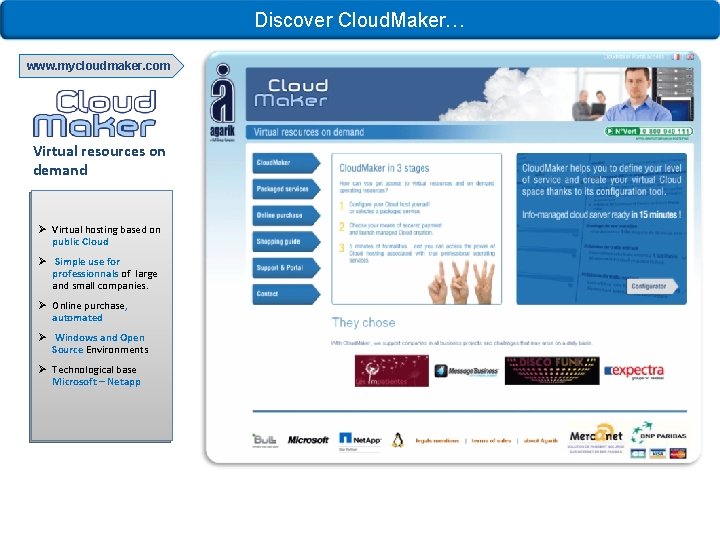Open the about Agarik footer link
720x540 pixels.
pos(540,440)
